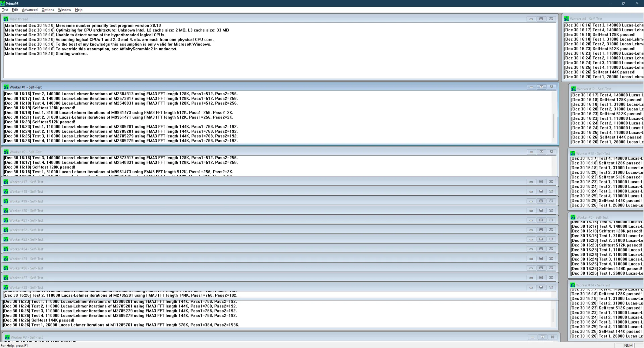
Task: Restore down the Prime95 main window
Action: 623,3
